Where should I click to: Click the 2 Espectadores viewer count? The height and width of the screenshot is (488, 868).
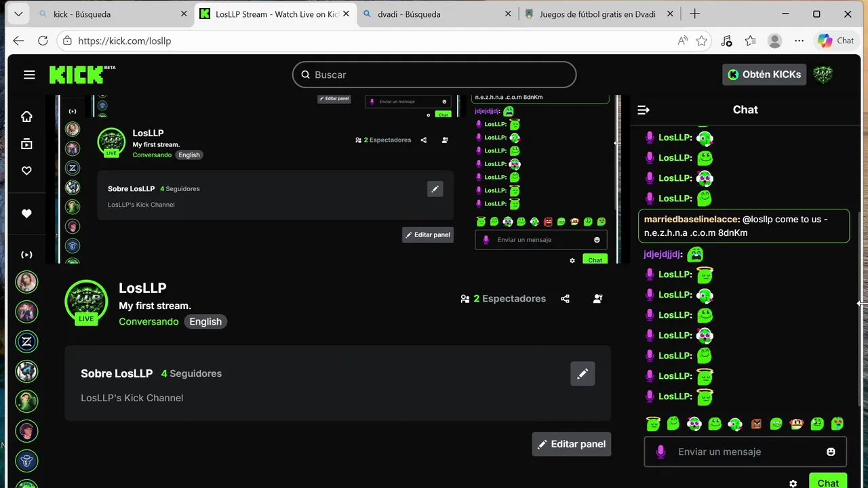point(502,298)
